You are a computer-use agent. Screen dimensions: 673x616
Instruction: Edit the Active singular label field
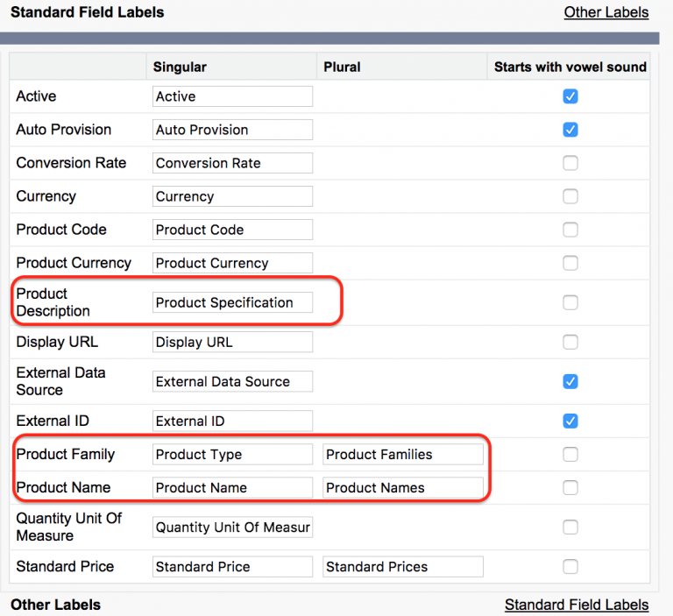pos(232,96)
